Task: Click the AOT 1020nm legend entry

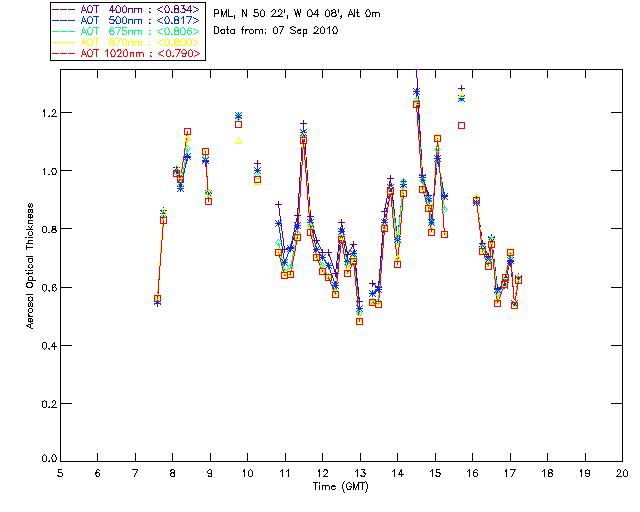Action: pyautogui.click(x=126, y=53)
